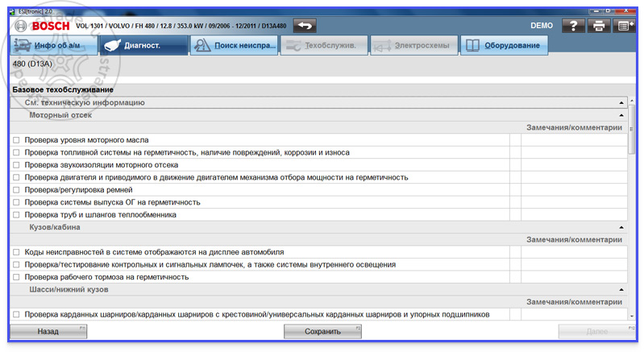Switch to the Оборудование tab

click(x=504, y=45)
